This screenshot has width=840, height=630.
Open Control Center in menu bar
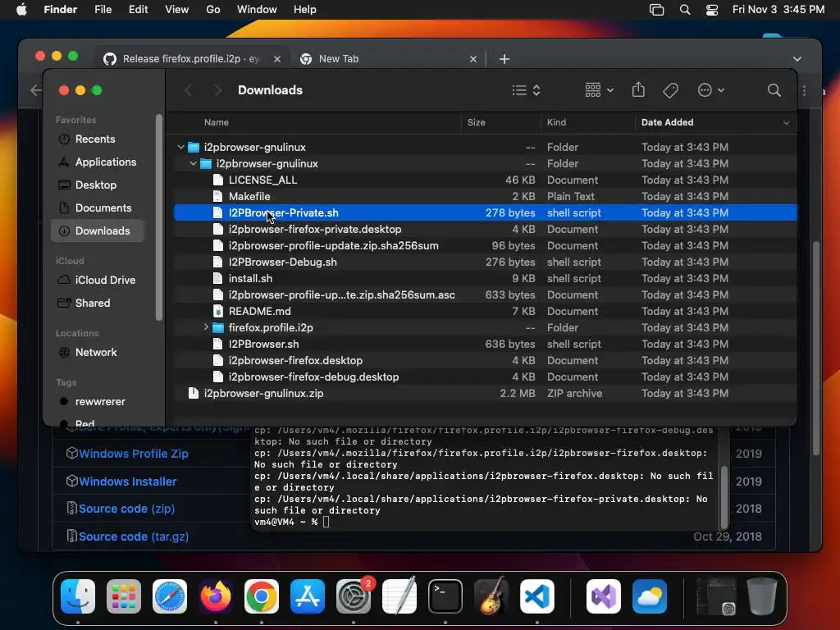(x=712, y=10)
